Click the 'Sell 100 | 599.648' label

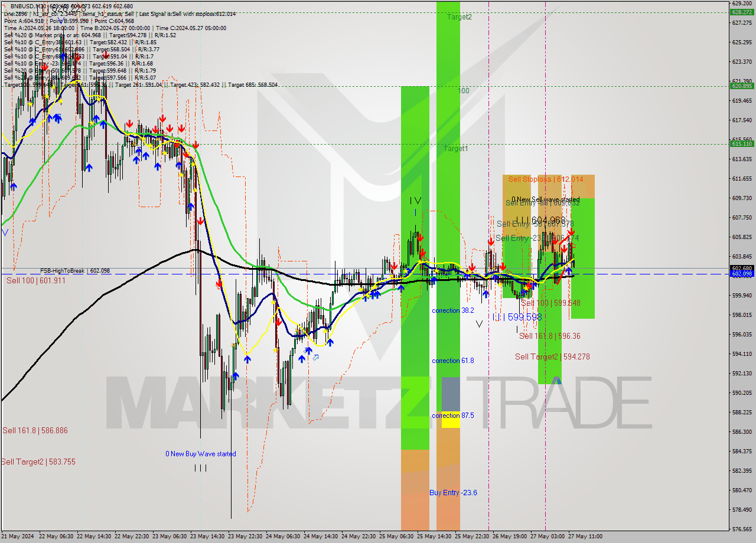click(x=550, y=303)
